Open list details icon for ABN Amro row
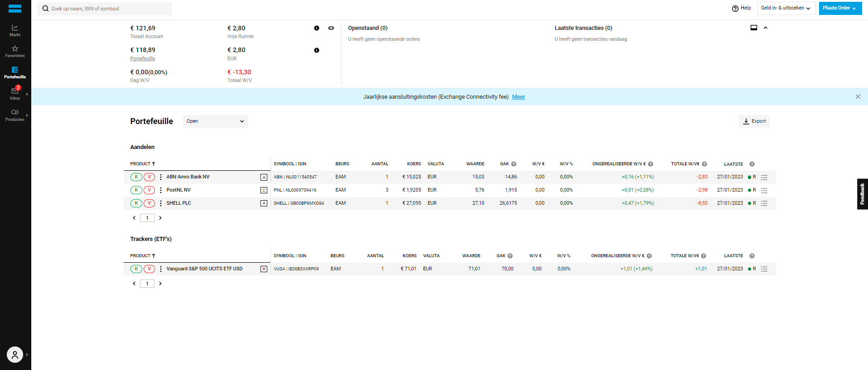Viewport: 868px width, 370px height. pos(764,178)
